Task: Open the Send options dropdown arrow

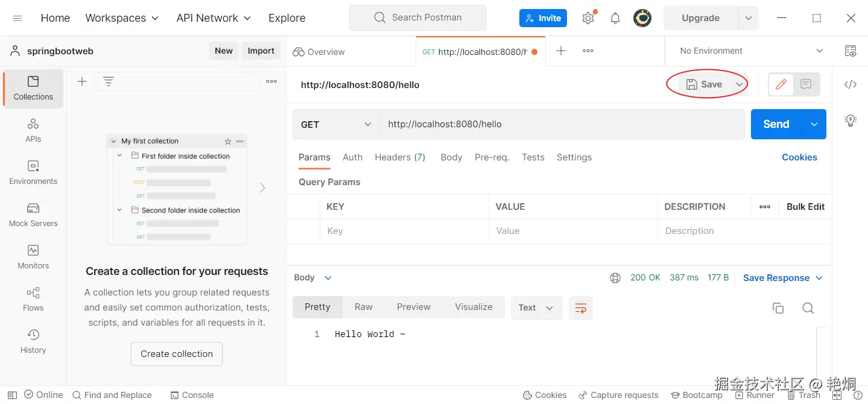Action: click(814, 124)
